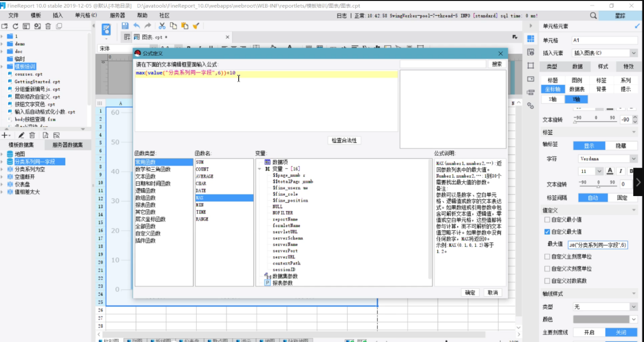
Task: Open condition attributes icon in right sidebar
Action: [531, 92]
